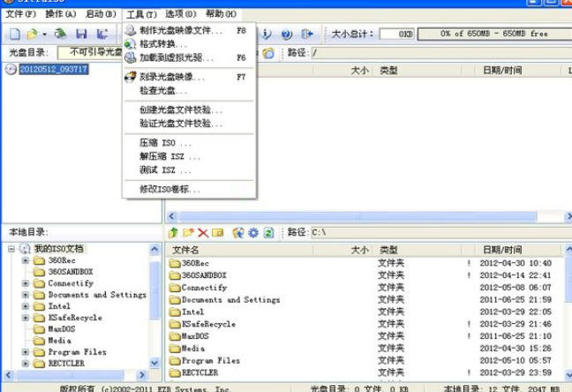The image size is (572, 392).
Task: Click the 0KB total size field
Action: pyautogui.click(x=397, y=34)
